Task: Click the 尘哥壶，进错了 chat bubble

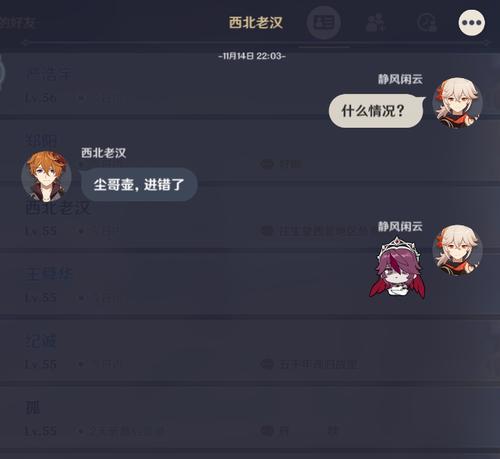Action: click(139, 185)
